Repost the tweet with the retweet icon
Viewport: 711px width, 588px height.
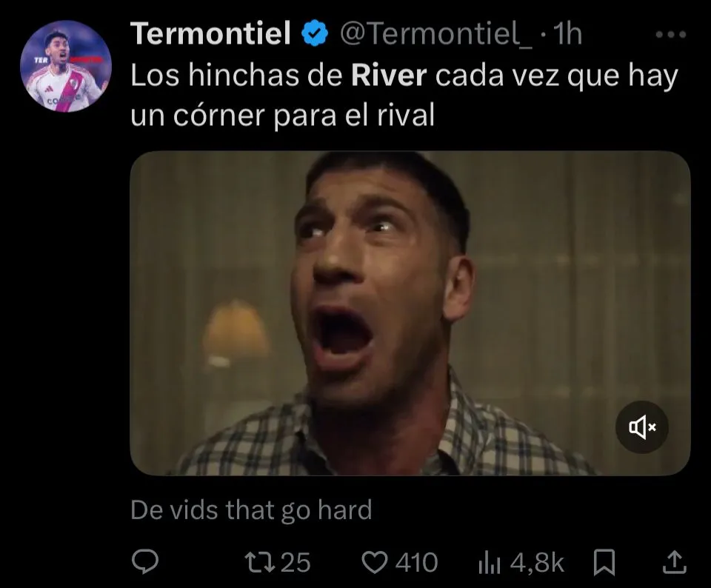(x=259, y=562)
